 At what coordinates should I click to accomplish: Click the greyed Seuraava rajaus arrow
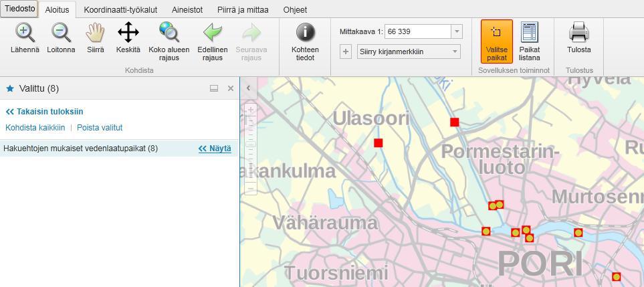click(x=251, y=41)
